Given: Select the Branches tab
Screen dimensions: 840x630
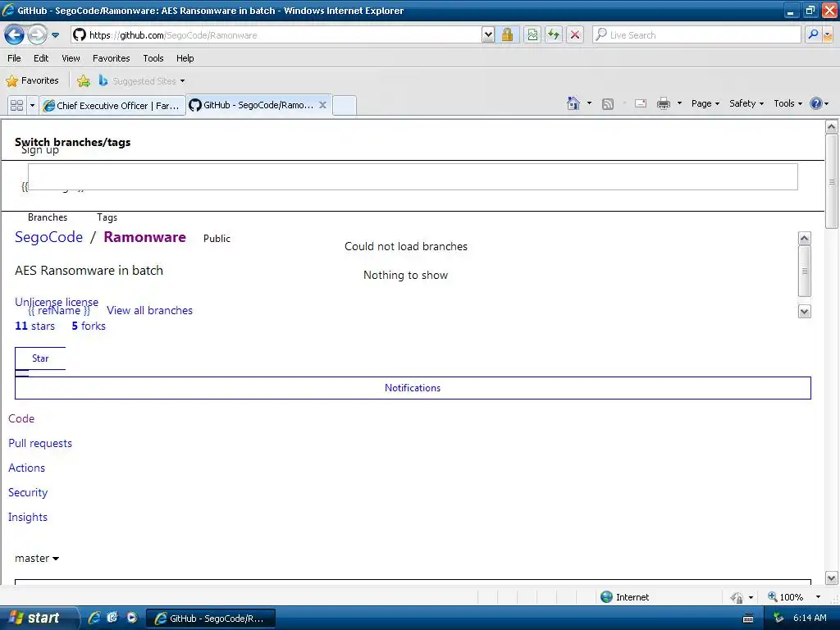Looking at the screenshot, I should click(48, 217).
